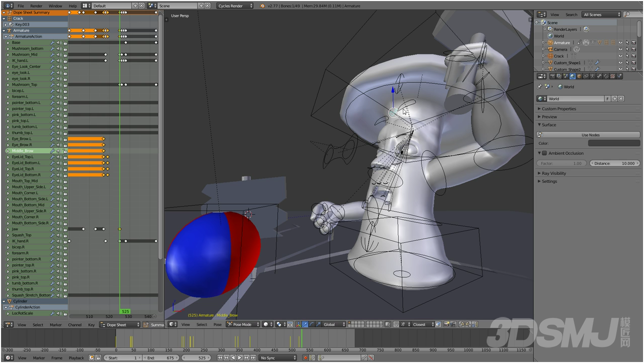This screenshot has height=363, width=644.
Task: Click the 3D manipulator axes icon
Action: click(298, 324)
